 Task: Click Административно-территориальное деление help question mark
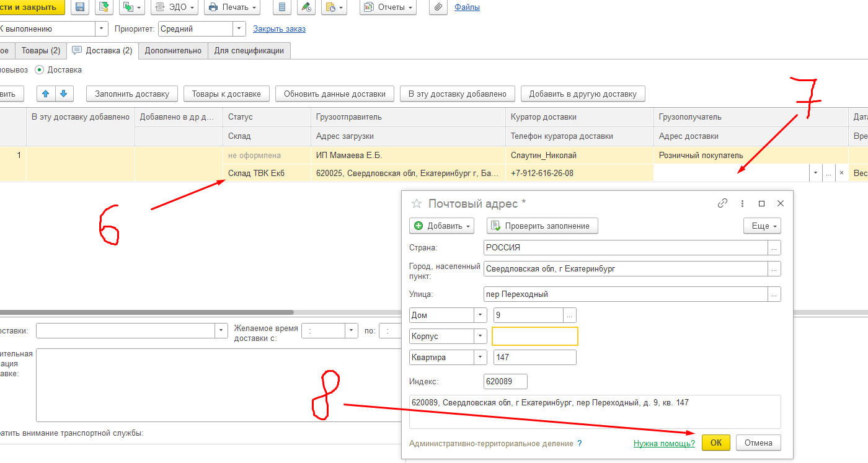pos(580,443)
